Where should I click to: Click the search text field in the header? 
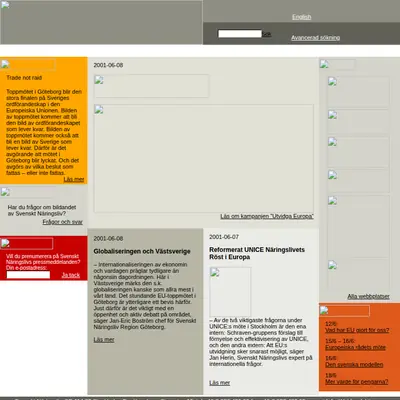(x=240, y=34)
